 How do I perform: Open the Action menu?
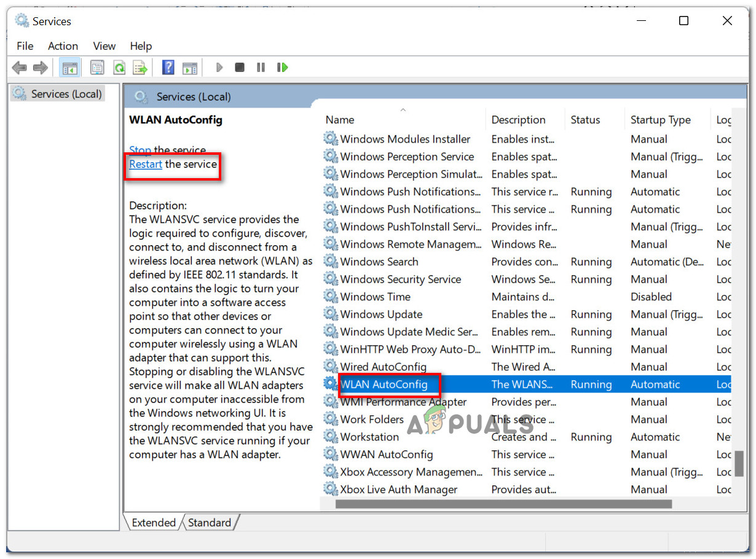[63, 46]
